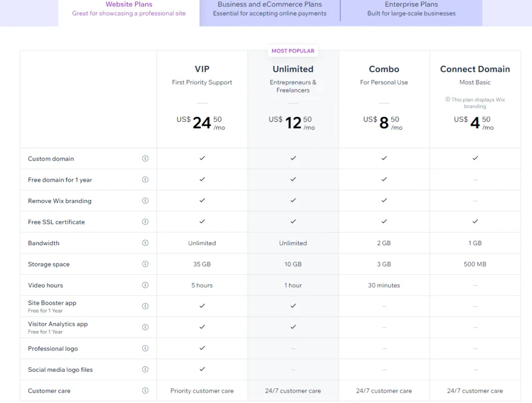The width and height of the screenshot is (532, 403).
Task: Click the MOST POPULAR badge
Action: pos(292,50)
